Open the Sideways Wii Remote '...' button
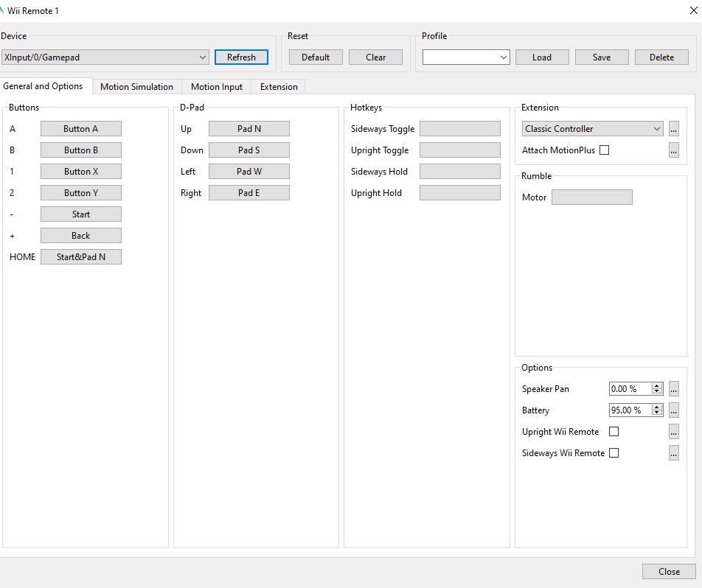702x588 pixels. [x=673, y=453]
